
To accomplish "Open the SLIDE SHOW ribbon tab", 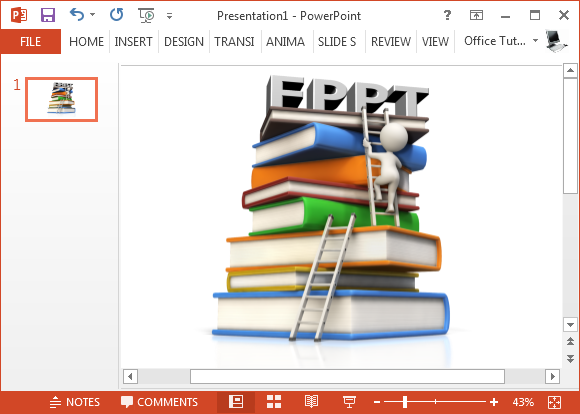I will click(337, 41).
